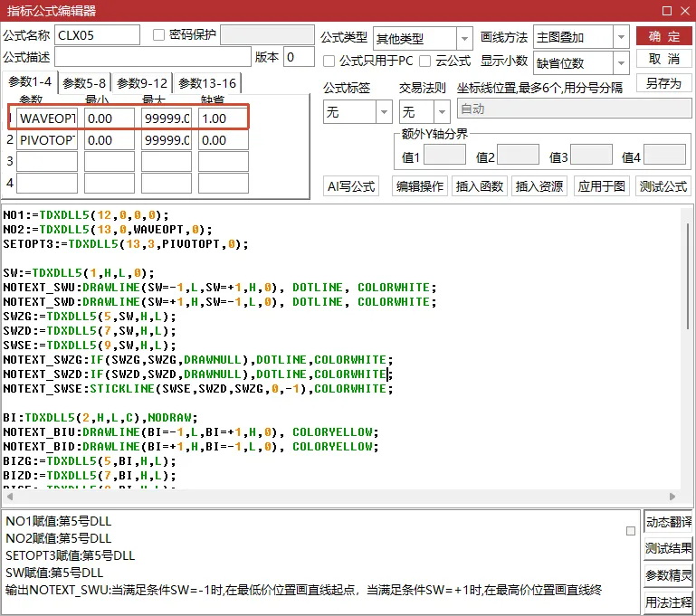Check the 公式只用于PC option

click(329, 61)
